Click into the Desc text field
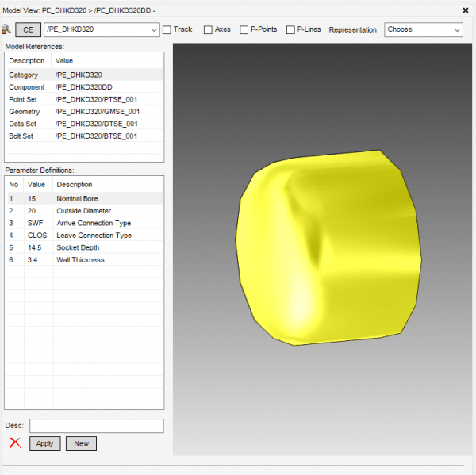Screen dimensions: 476x475 (96, 426)
